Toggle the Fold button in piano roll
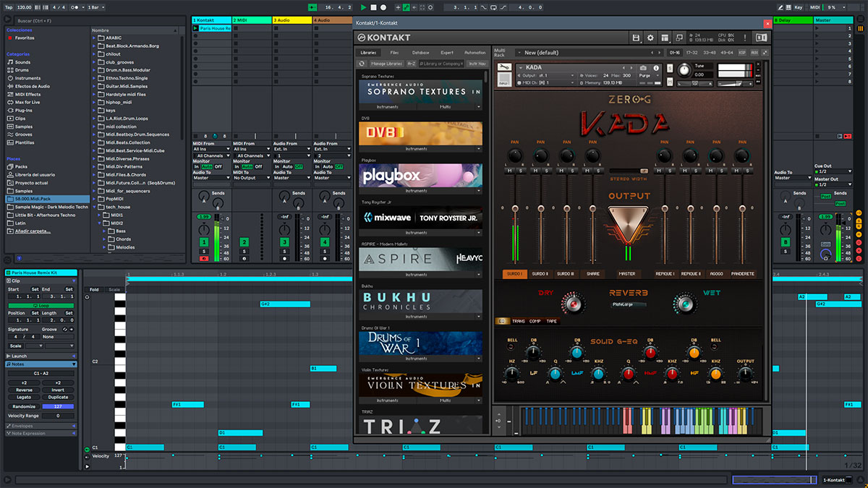Image resolution: width=868 pixels, height=488 pixels. 94,290
